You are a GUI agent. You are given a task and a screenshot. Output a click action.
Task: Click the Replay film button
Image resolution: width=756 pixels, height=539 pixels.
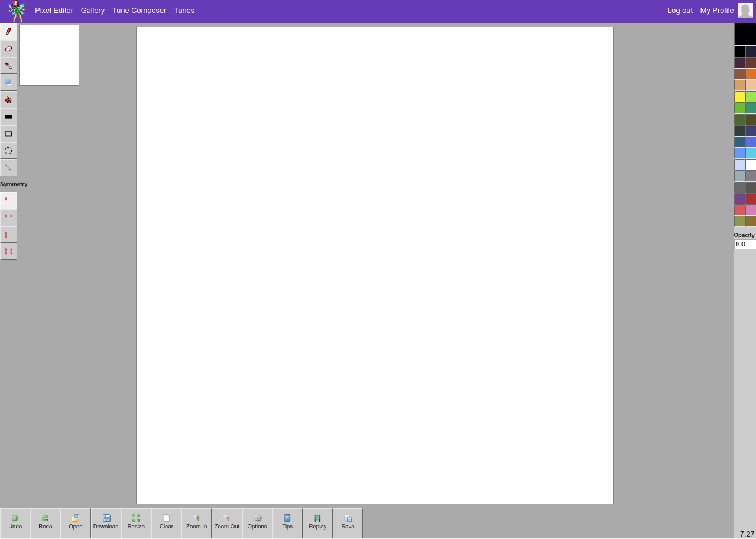click(317, 523)
